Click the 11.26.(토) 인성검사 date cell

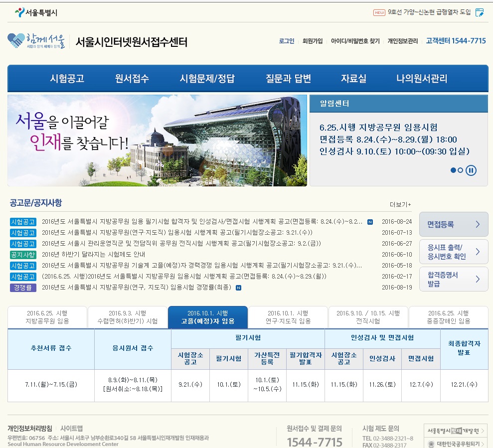(382, 385)
